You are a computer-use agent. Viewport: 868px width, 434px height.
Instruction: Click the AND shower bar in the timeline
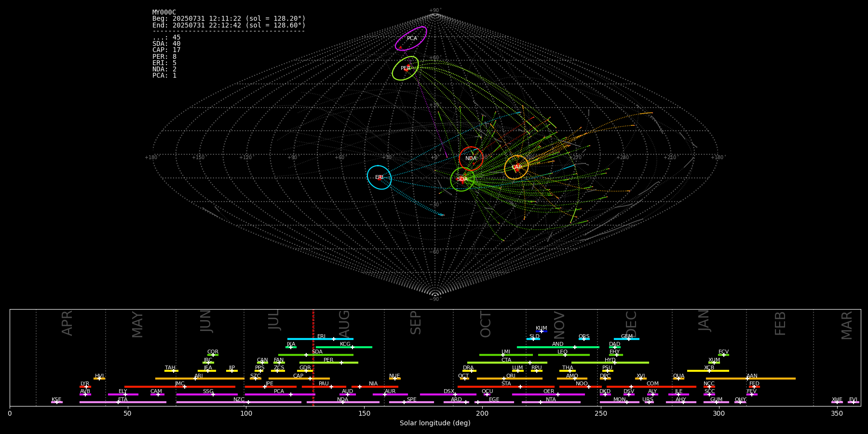click(558, 347)
